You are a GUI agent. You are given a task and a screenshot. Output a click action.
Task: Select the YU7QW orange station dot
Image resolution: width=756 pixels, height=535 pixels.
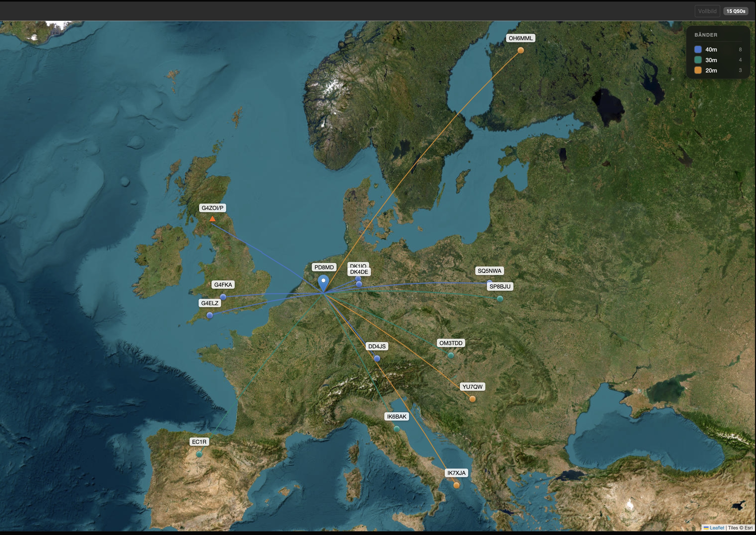coord(472,399)
